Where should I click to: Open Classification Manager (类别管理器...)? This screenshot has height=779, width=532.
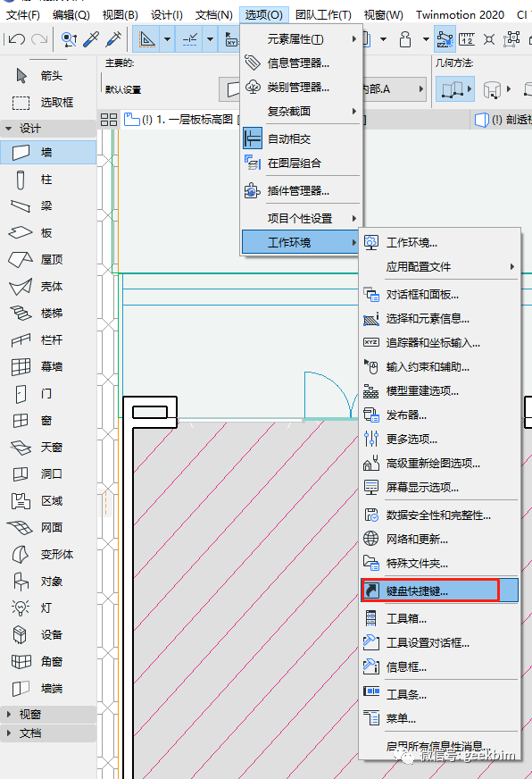pyautogui.click(x=301, y=88)
